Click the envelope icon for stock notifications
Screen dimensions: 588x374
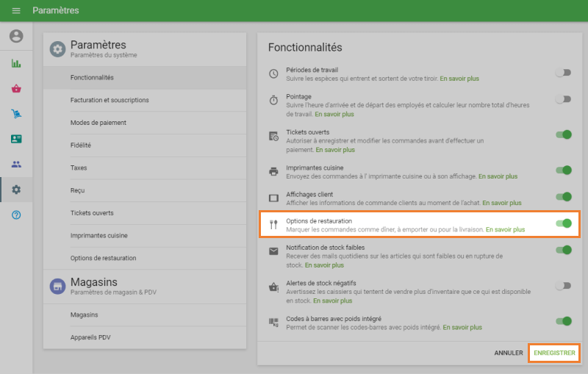click(273, 251)
